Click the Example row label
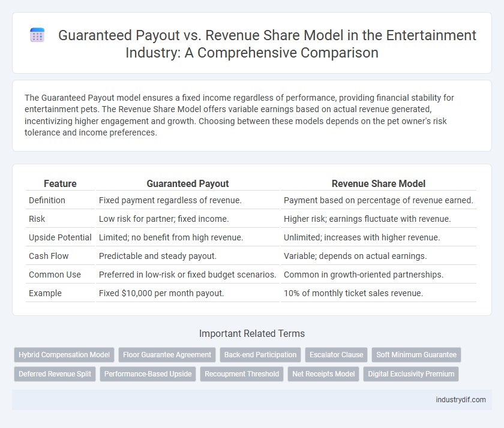 [45, 294]
